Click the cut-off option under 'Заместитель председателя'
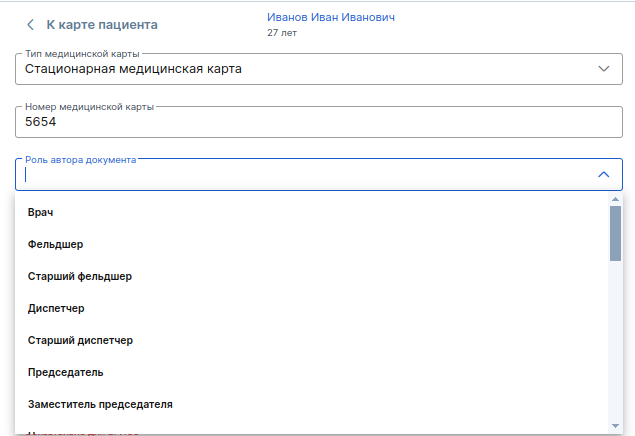The width and height of the screenshot is (635, 436). pos(83,433)
